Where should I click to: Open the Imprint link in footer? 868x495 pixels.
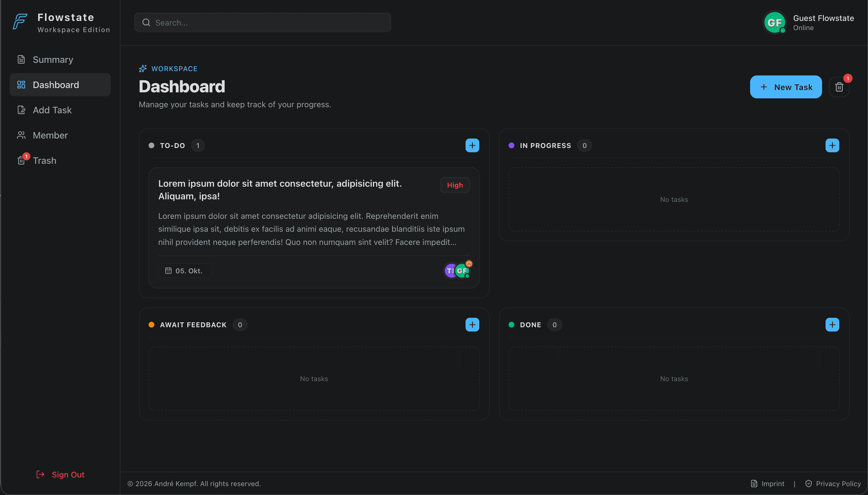(x=768, y=484)
